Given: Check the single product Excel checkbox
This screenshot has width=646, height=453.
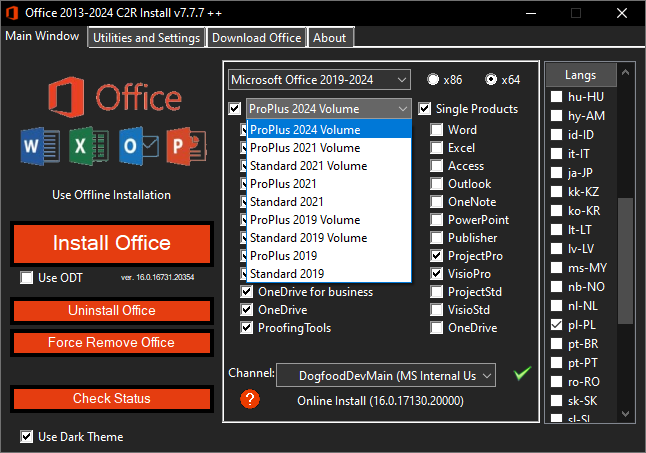Looking at the screenshot, I should [x=436, y=148].
